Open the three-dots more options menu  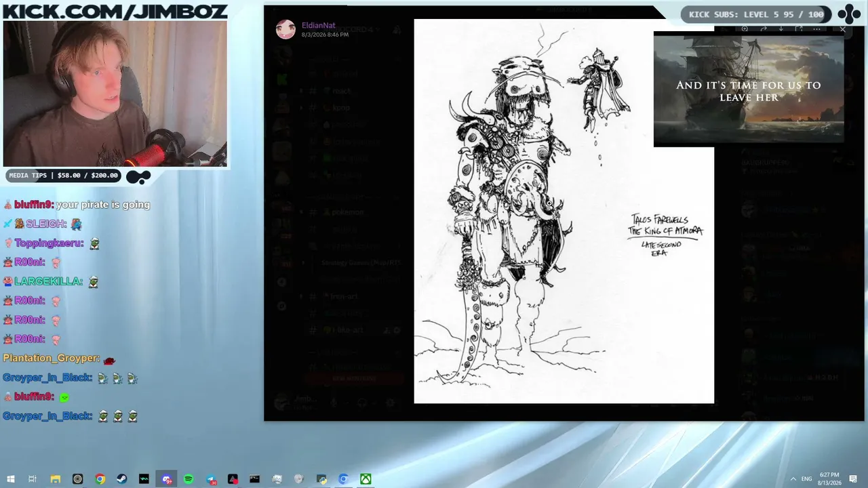point(817,29)
